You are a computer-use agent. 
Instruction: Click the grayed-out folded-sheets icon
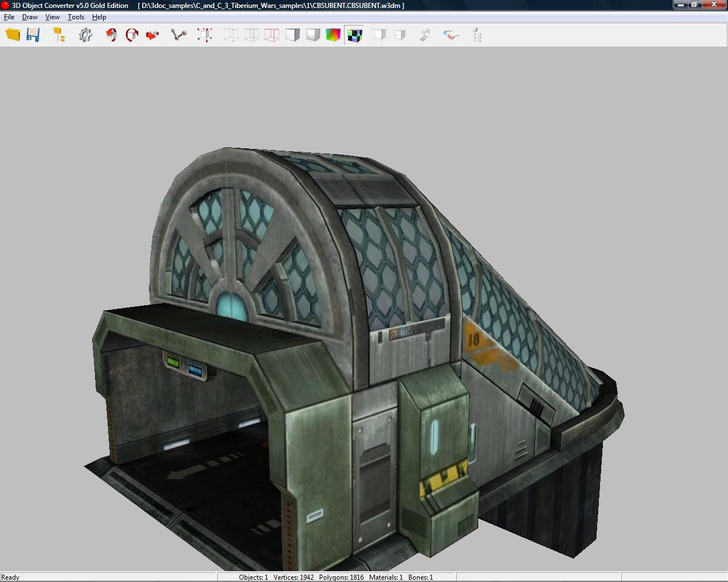coord(426,35)
